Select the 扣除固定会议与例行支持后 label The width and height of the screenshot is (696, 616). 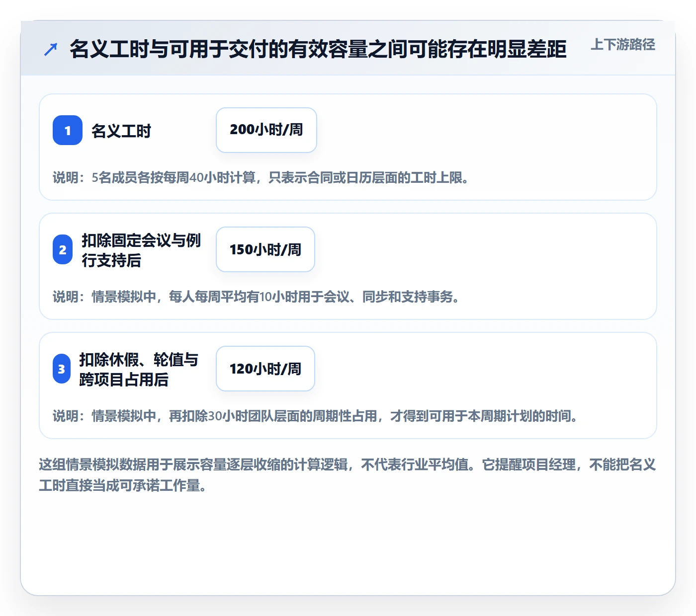pyautogui.click(x=141, y=250)
